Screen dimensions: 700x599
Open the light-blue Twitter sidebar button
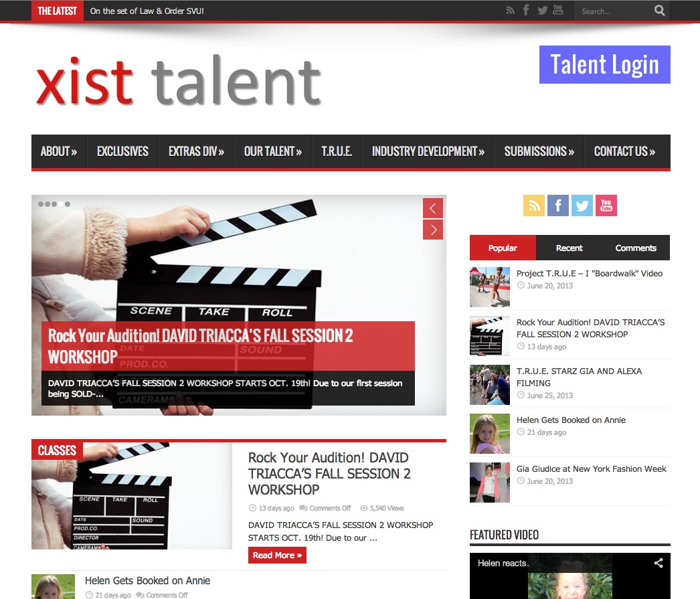pos(582,205)
